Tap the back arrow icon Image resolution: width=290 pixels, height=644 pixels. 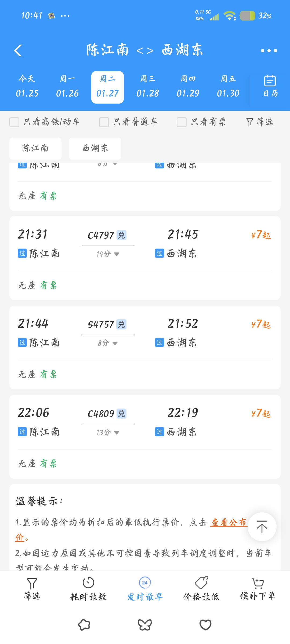click(18, 50)
